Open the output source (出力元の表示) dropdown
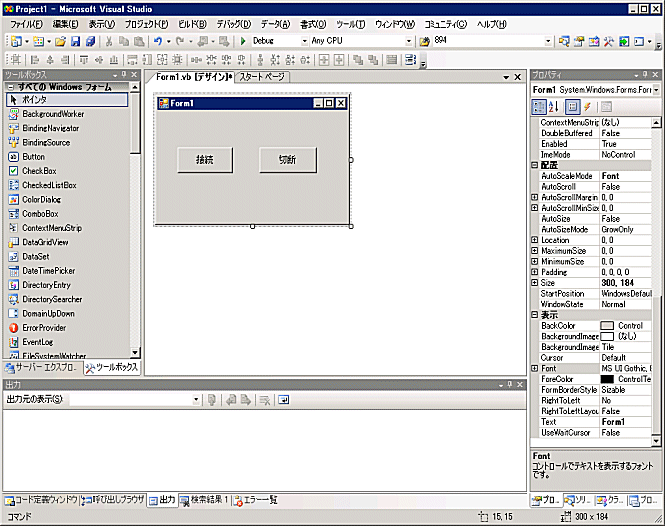The image size is (665, 526). point(196,400)
